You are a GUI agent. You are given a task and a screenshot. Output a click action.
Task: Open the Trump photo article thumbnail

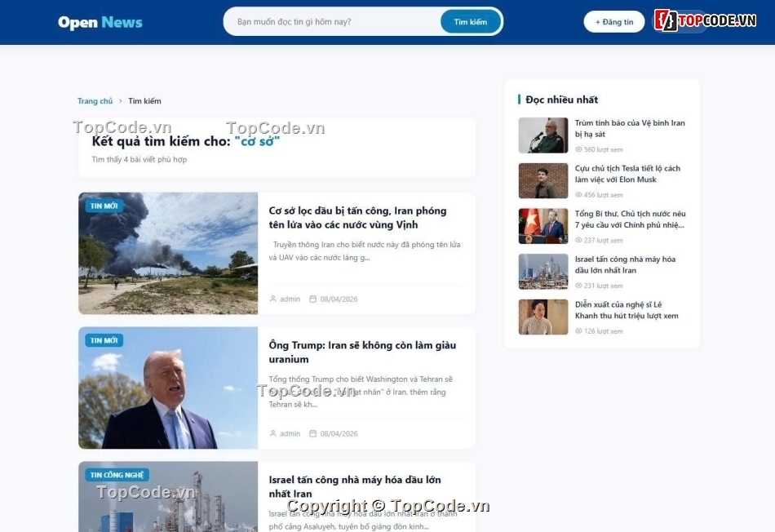pos(168,388)
